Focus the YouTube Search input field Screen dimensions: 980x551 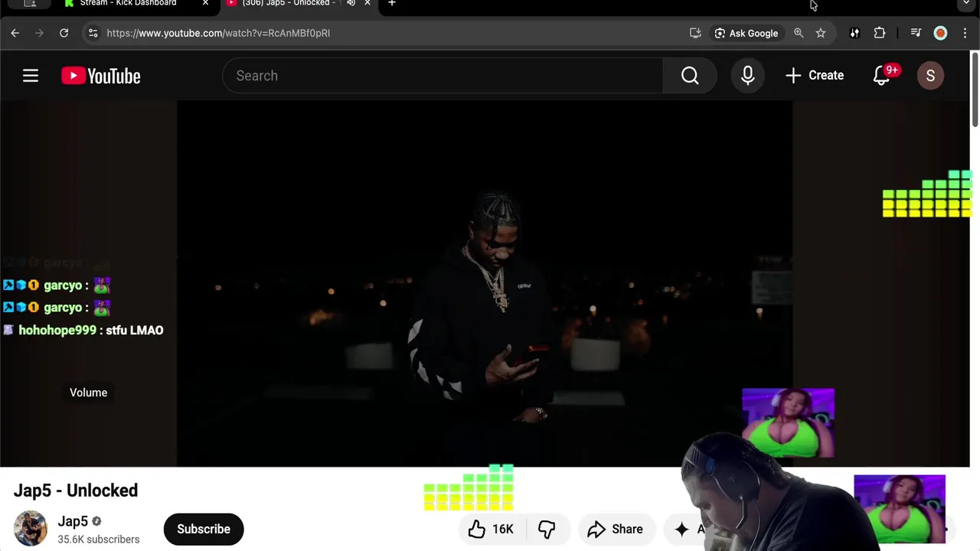pos(443,76)
